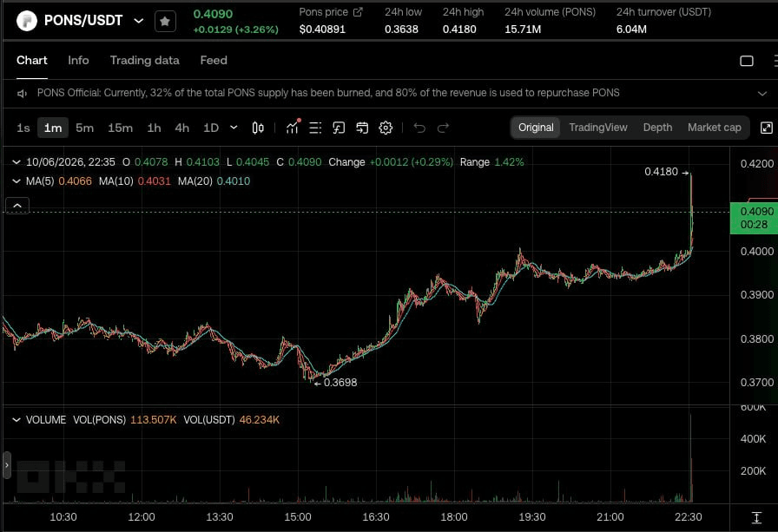Click the undo arrow icon
The image size is (778, 532).
(419, 128)
